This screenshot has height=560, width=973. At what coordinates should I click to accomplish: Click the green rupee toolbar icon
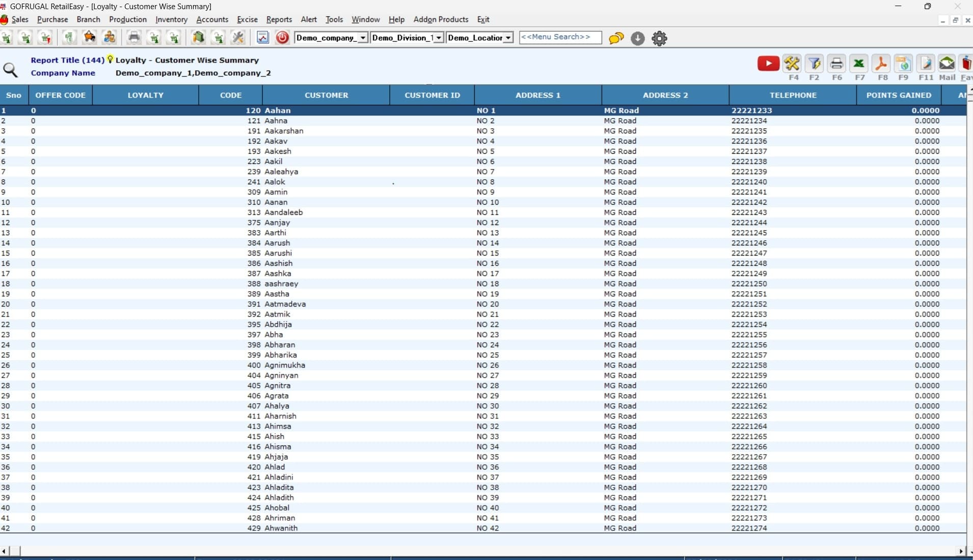[x=69, y=38]
